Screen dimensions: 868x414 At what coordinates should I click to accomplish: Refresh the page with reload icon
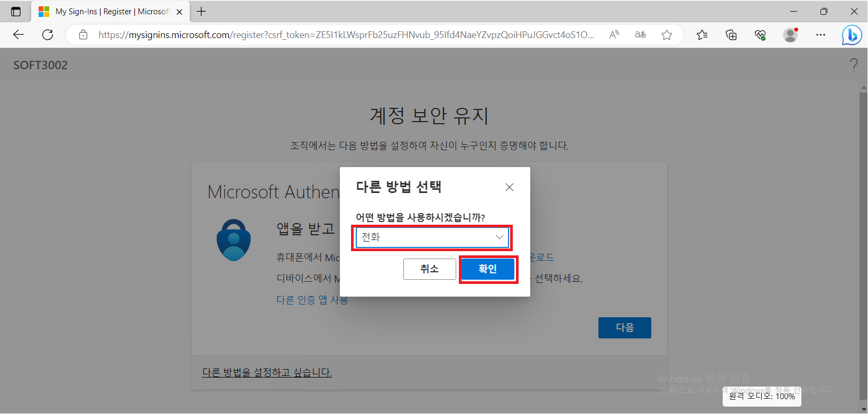(48, 35)
